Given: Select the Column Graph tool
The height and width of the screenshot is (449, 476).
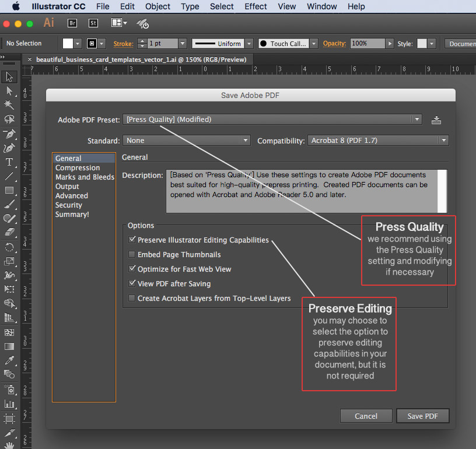Looking at the screenshot, I should (9, 404).
